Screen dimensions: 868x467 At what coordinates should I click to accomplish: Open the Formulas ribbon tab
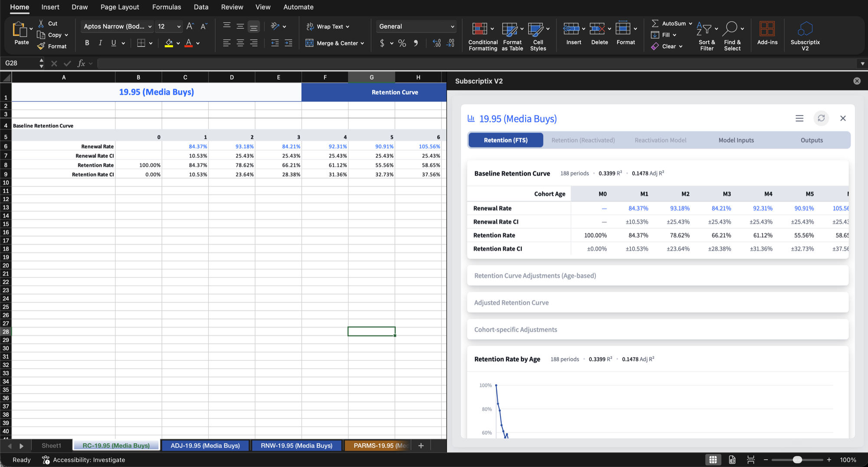(x=166, y=7)
